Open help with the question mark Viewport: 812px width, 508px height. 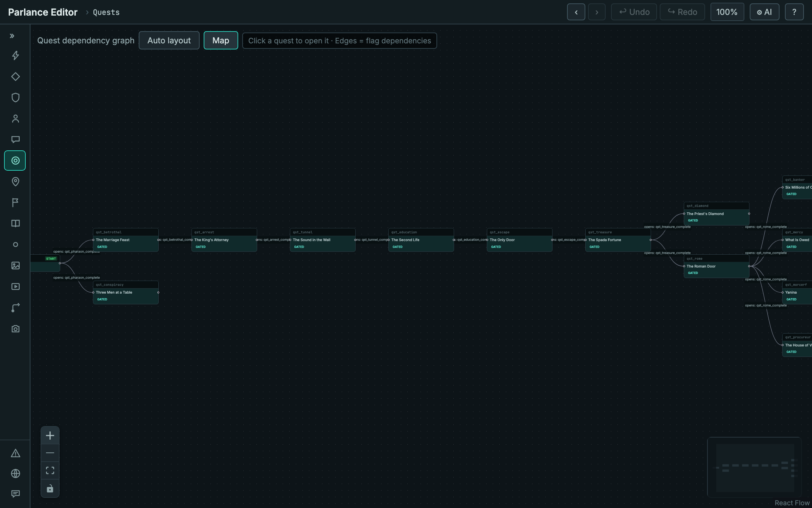pos(794,12)
